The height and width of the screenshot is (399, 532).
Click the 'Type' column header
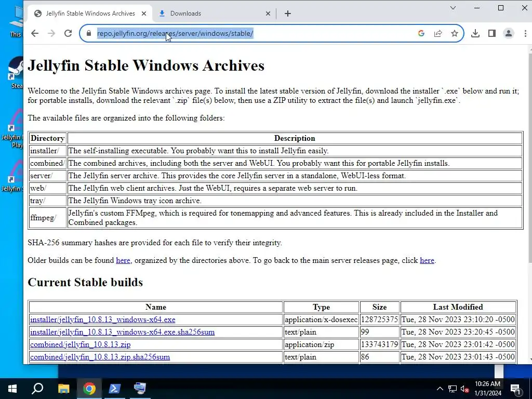click(321, 307)
